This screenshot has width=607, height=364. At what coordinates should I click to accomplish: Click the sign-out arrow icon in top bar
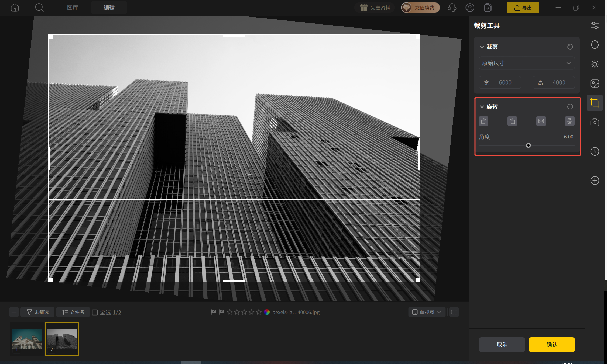(x=488, y=8)
